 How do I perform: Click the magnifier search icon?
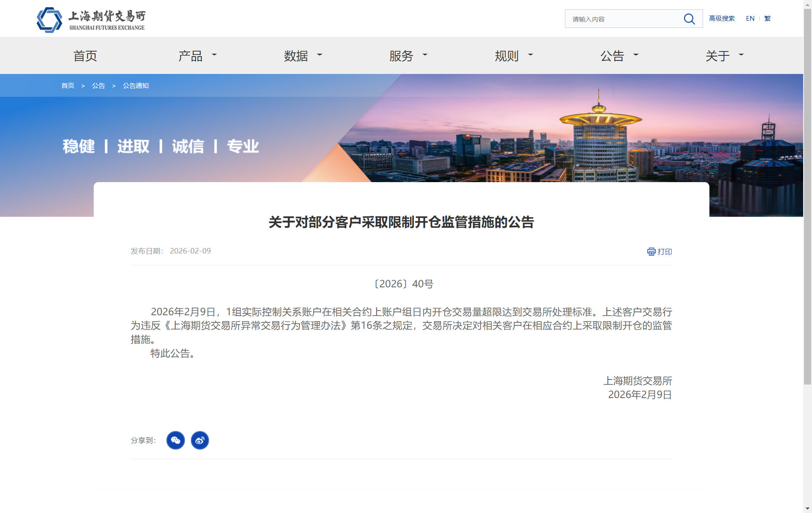point(689,19)
